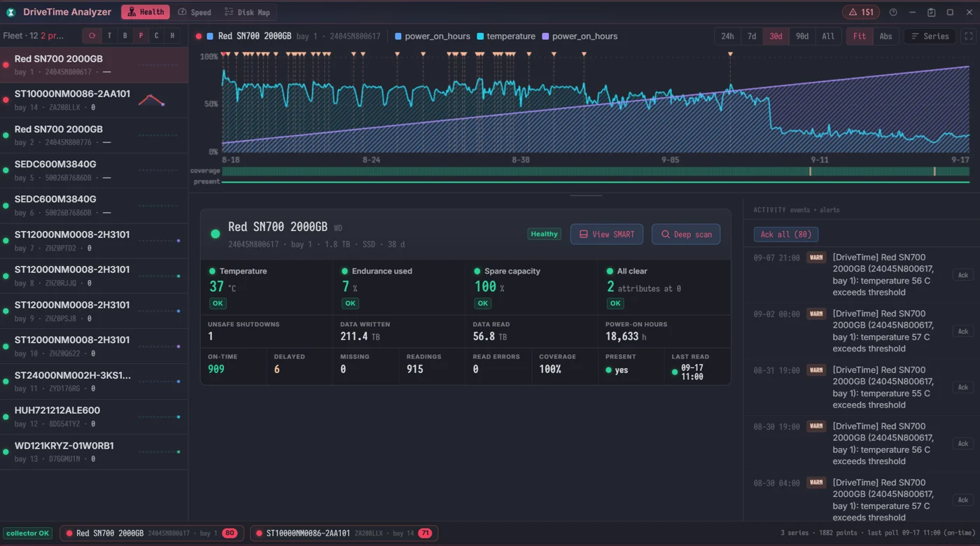Click the blue power_on_hours legend swatch
The image size is (980, 546).
[x=398, y=36]
